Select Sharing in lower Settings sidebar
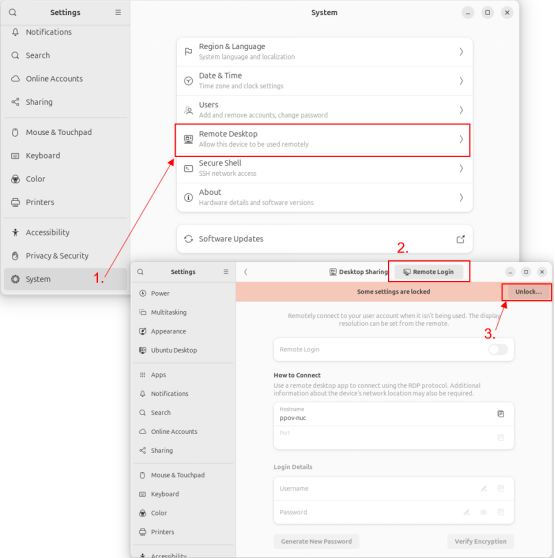The image size is (555, 558). [184, 451]
